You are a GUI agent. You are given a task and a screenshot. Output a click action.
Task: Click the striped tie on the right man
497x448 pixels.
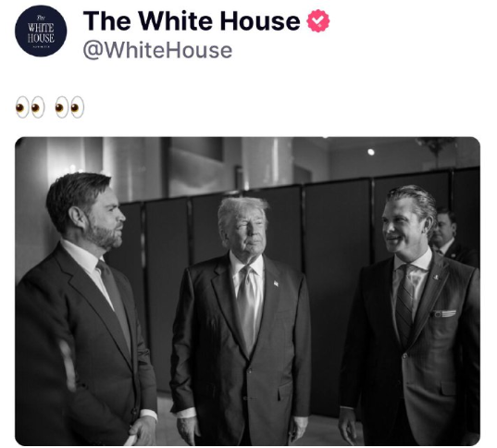(x=404, y=305)
